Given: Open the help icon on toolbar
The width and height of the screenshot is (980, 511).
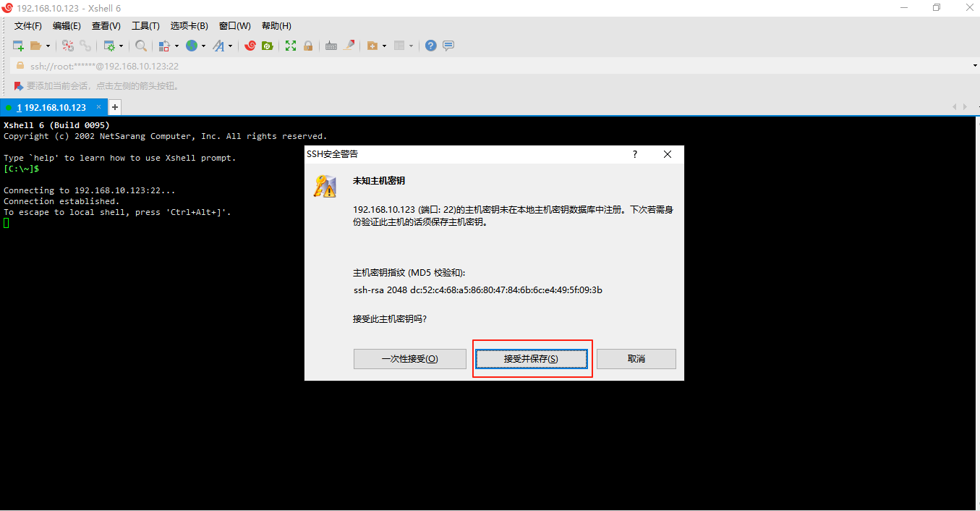Looking at the screenshot, I should pos(430,46).
